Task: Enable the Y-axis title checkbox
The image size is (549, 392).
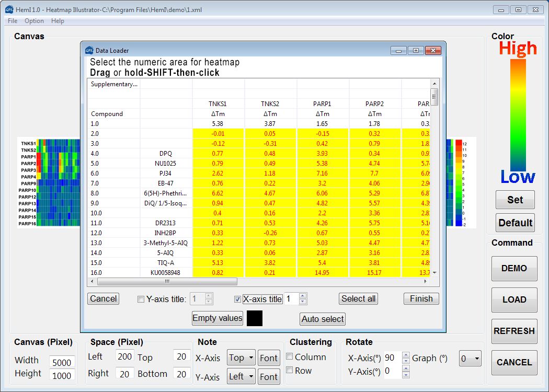Action: pyautogui.click(x=141, y=299)
